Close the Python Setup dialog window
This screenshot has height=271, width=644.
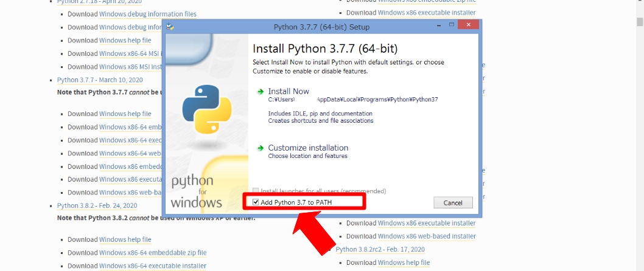tap(468, 26)
